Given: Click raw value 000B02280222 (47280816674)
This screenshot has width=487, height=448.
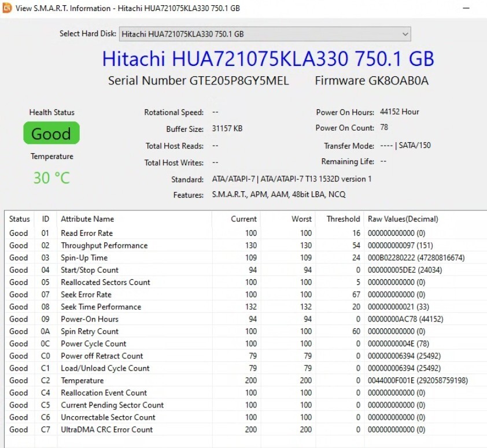Looking at the screenshot, I should [x=416, y=258].
